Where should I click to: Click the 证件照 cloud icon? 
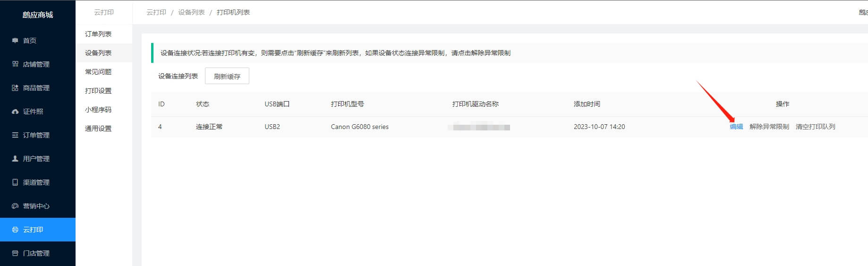click(15, 112)
